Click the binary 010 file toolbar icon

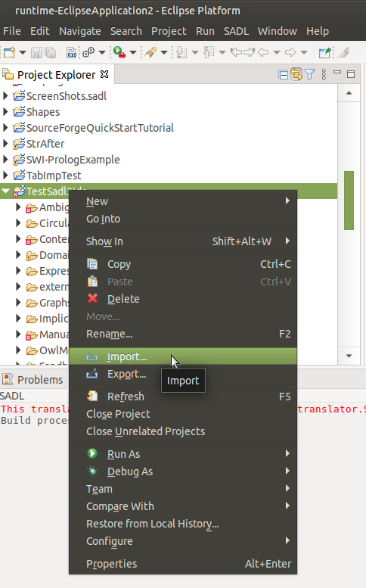pyautogui.click(x=71, y=52)
